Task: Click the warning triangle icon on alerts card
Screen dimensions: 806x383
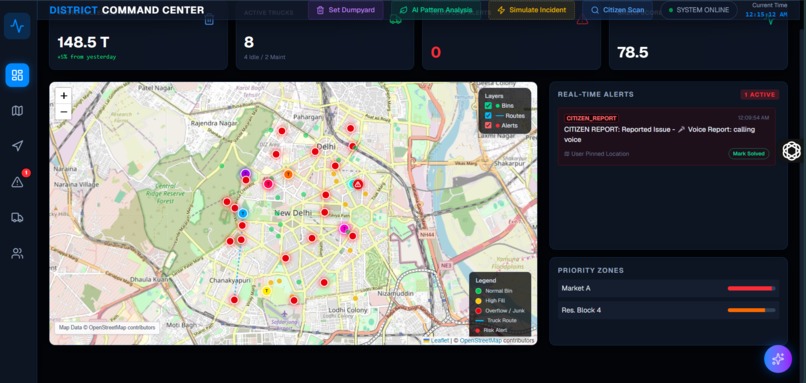Action: tap(582, 21)
